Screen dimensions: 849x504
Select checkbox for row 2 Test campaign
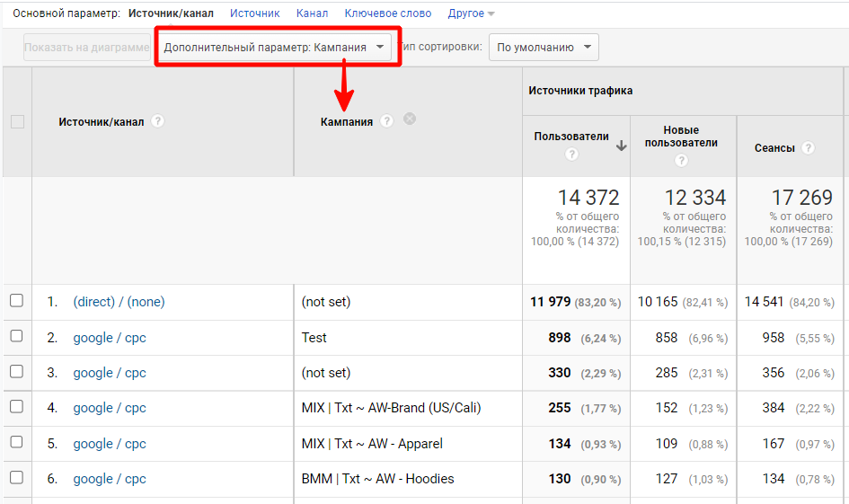pos(17,337)
